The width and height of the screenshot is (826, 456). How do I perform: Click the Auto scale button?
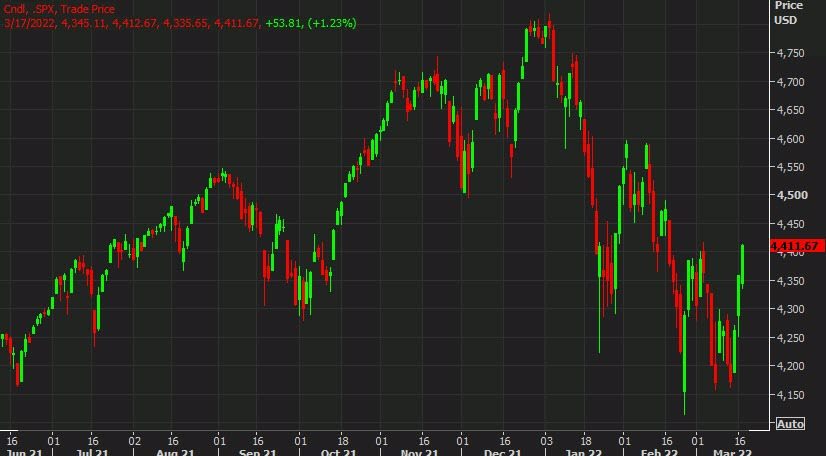pyautogui.click(x=790, y=424)
